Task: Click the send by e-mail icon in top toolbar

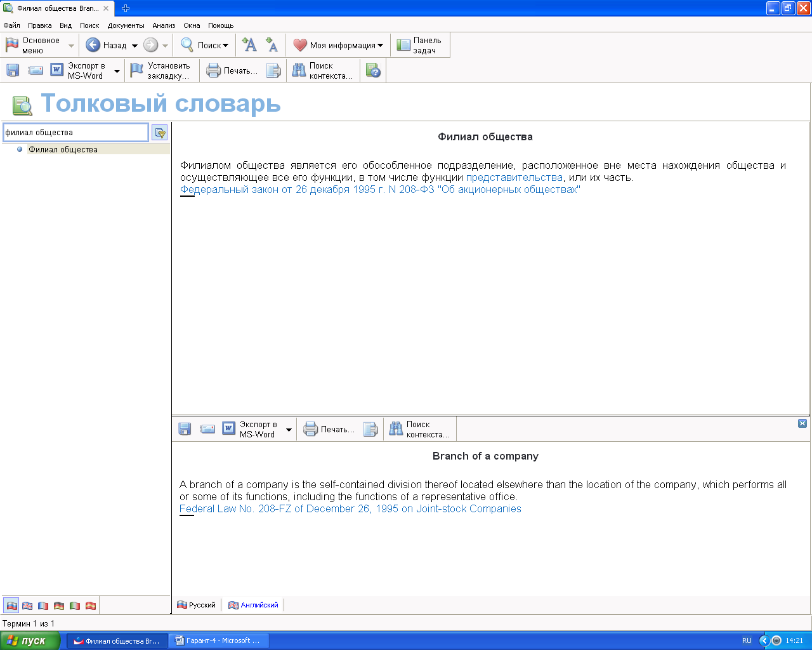Action: coord(36,70)
